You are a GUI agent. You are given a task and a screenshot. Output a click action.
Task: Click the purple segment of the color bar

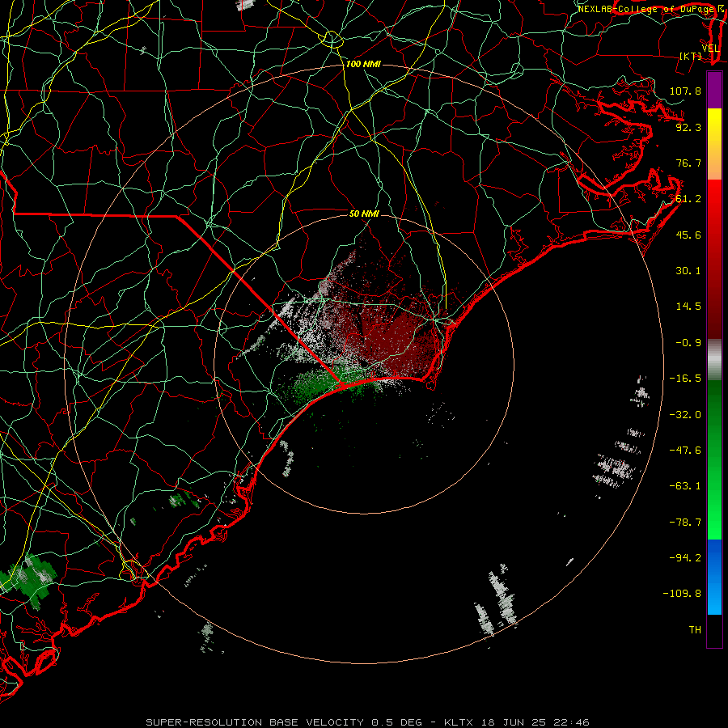[714, 90]
